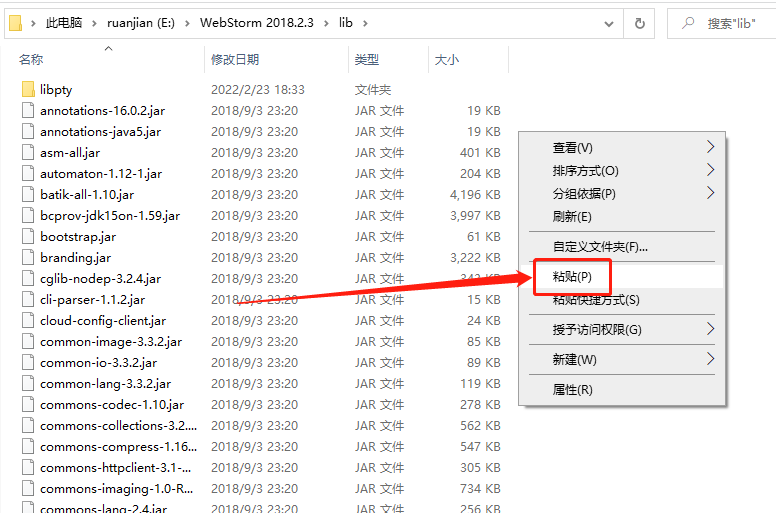Image resolution: width=776 pixels, height=513 pixels.
Task: Expand the 排序方式(O) submenu arrow
Action: coord(710,170)
